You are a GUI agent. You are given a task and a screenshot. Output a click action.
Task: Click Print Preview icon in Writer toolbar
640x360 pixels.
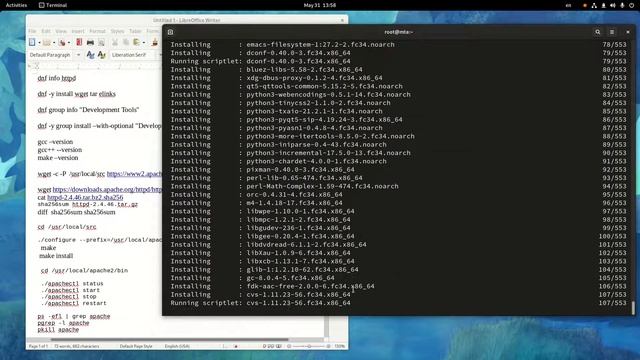tap(101, 42)
